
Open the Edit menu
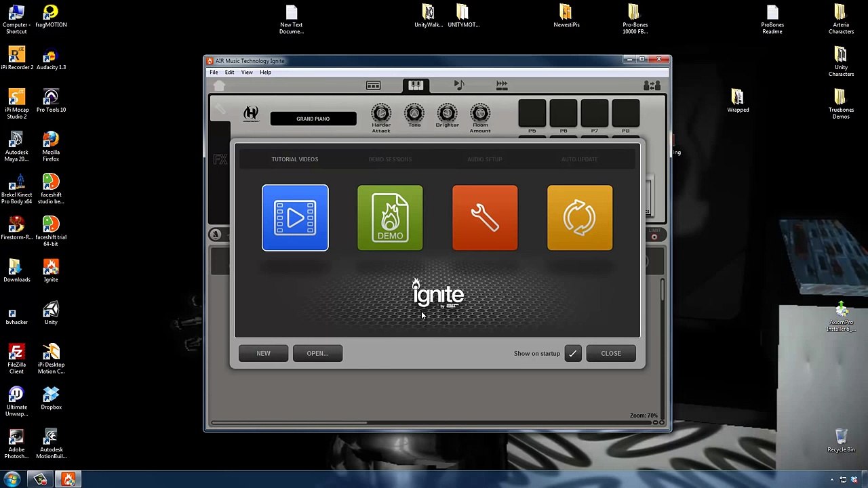click(x=230, y=73)
